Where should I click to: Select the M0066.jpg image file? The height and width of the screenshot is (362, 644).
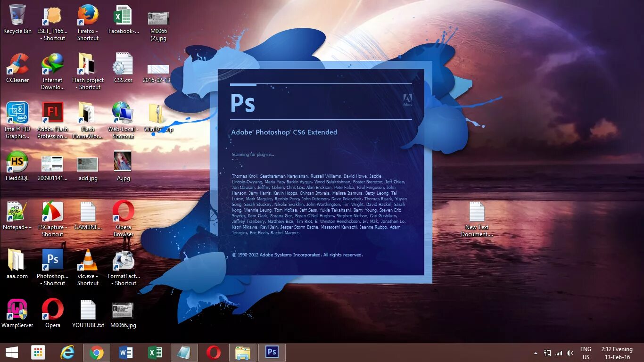click(123, 311)
